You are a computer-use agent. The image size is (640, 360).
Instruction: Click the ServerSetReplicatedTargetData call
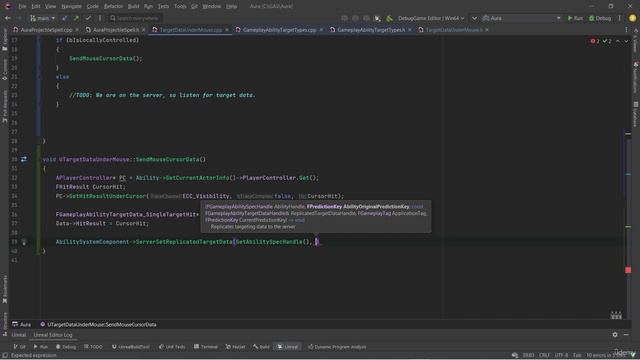pyautogui.click(x=184, y=242)
